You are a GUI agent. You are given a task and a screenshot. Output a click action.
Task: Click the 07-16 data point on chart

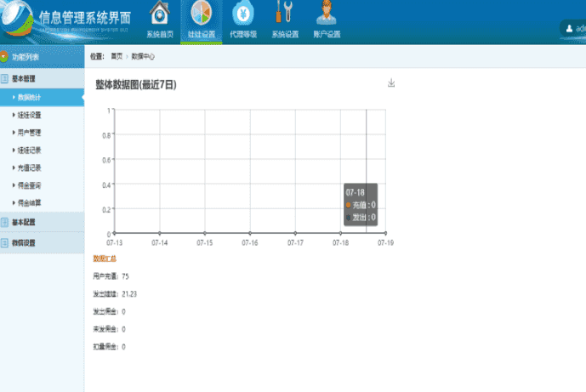pos(250,233)
